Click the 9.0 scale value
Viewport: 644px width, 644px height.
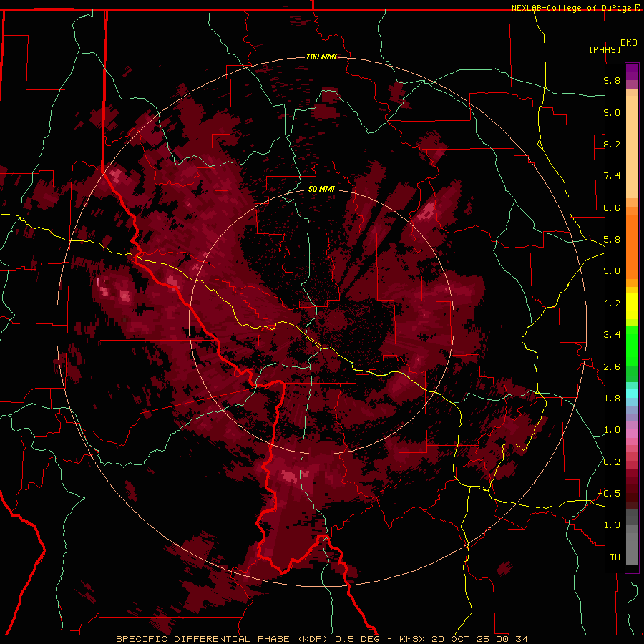tap(612, 112)
